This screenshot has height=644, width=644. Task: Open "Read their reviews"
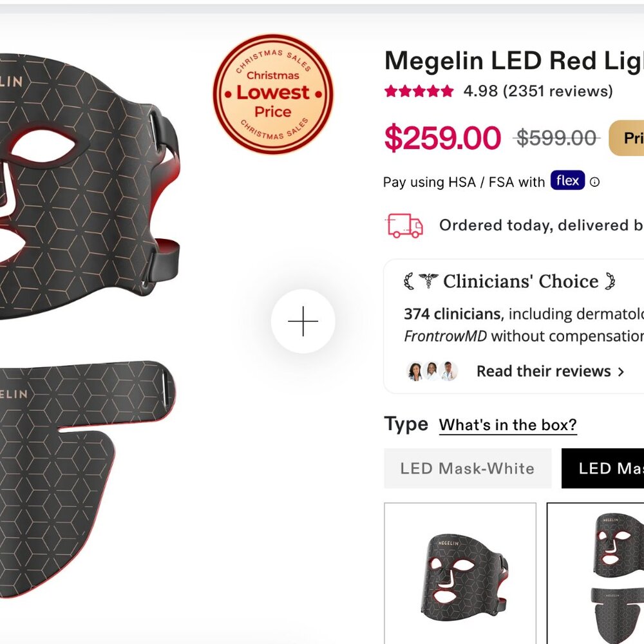click(x=544, y=371)
